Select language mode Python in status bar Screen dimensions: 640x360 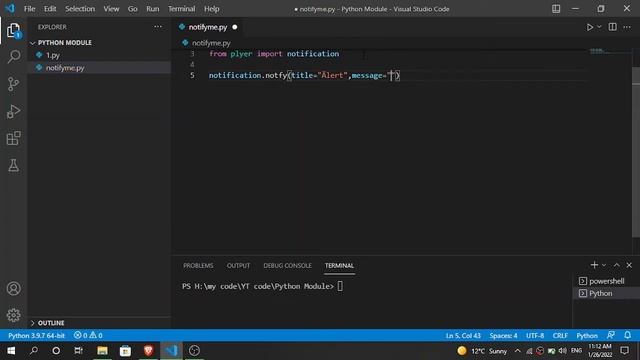(587, 336)
